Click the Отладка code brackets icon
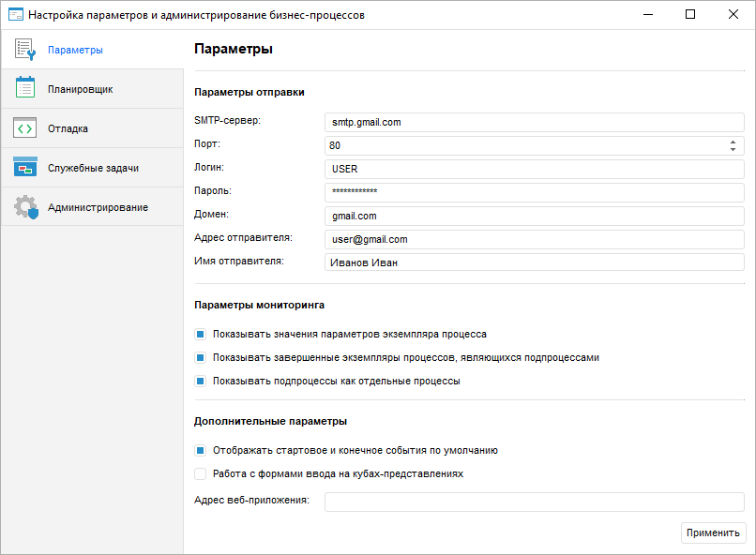Image resolution: width=756 pixels, height=555 pixels. 25,128
